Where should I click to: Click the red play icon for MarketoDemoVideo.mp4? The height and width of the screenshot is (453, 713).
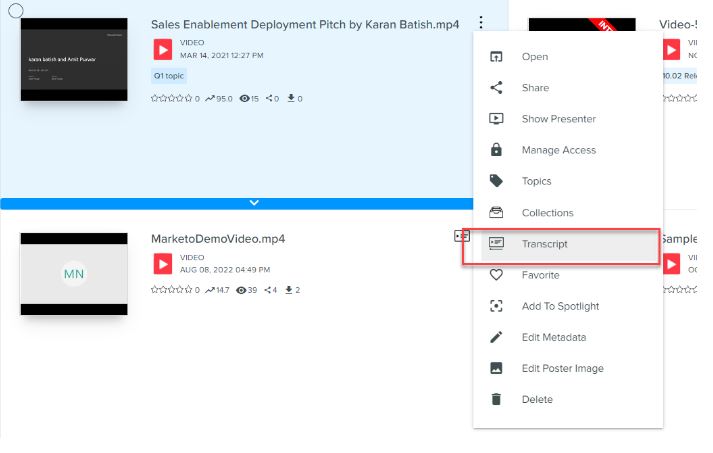pos(162,264)
